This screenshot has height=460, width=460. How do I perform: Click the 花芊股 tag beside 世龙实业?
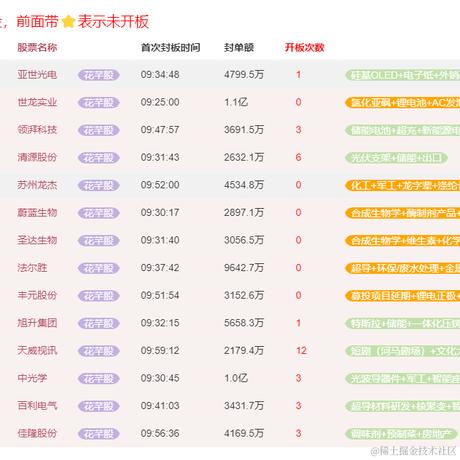[99, 103]
